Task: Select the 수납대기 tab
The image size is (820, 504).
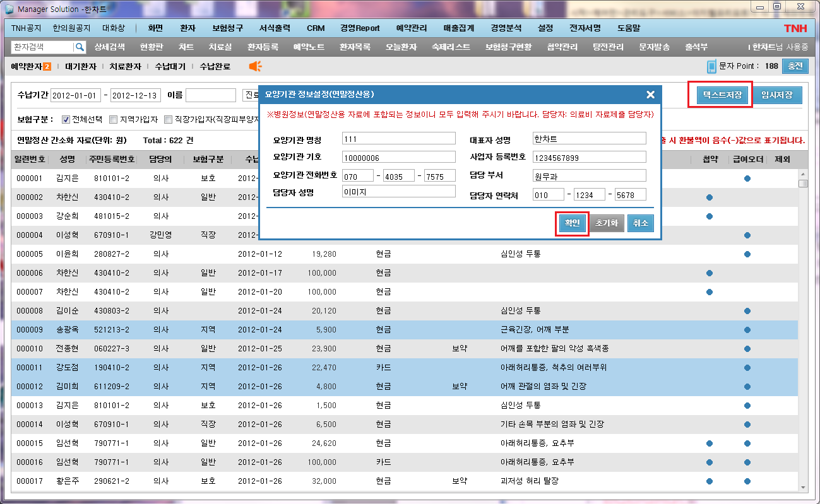Action: 170,66
